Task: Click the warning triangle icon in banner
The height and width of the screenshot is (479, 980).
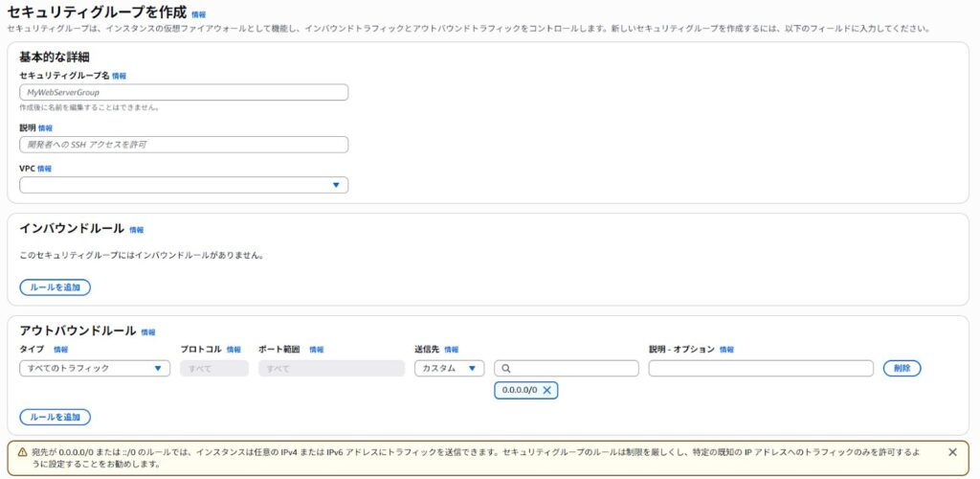Action: 22,451
